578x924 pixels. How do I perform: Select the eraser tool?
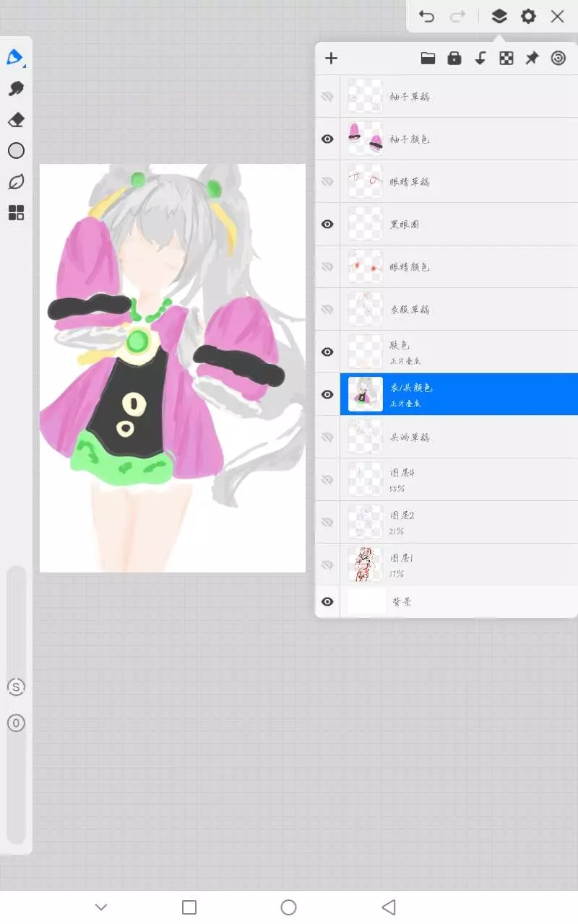point(16,119)
